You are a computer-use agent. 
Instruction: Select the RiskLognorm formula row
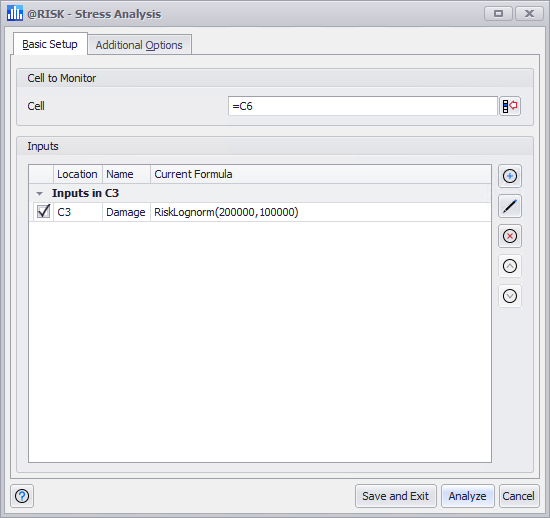point(260,212)
